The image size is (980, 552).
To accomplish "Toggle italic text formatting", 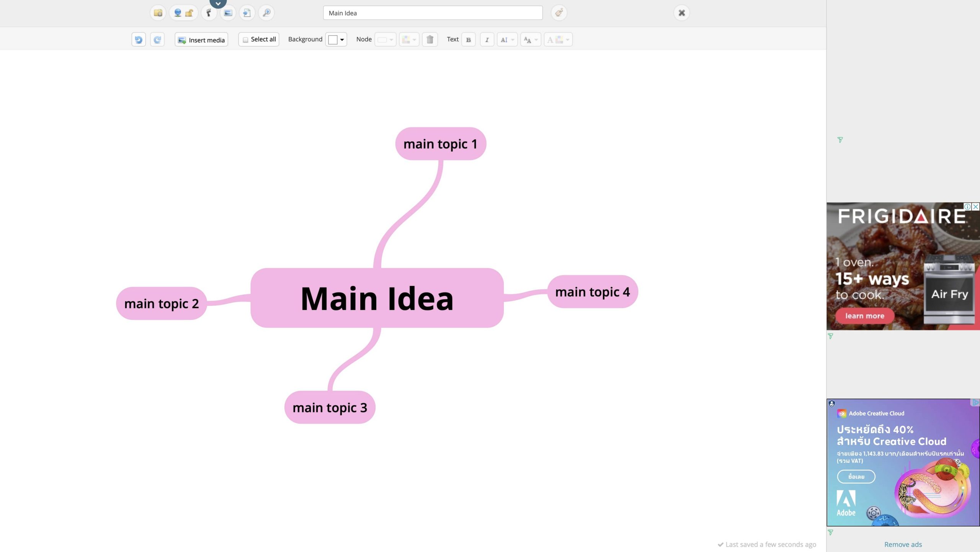I will coord(487,39).
